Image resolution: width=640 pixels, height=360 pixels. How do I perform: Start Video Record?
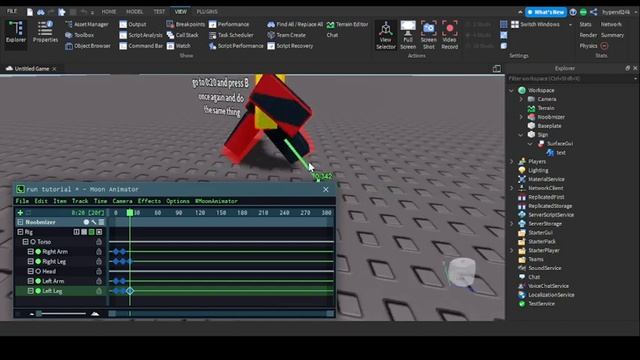coord(449,35)
